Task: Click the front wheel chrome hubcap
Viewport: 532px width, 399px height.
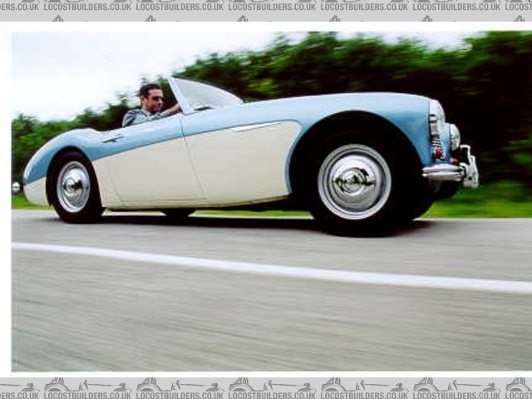Action: point(353,180)
